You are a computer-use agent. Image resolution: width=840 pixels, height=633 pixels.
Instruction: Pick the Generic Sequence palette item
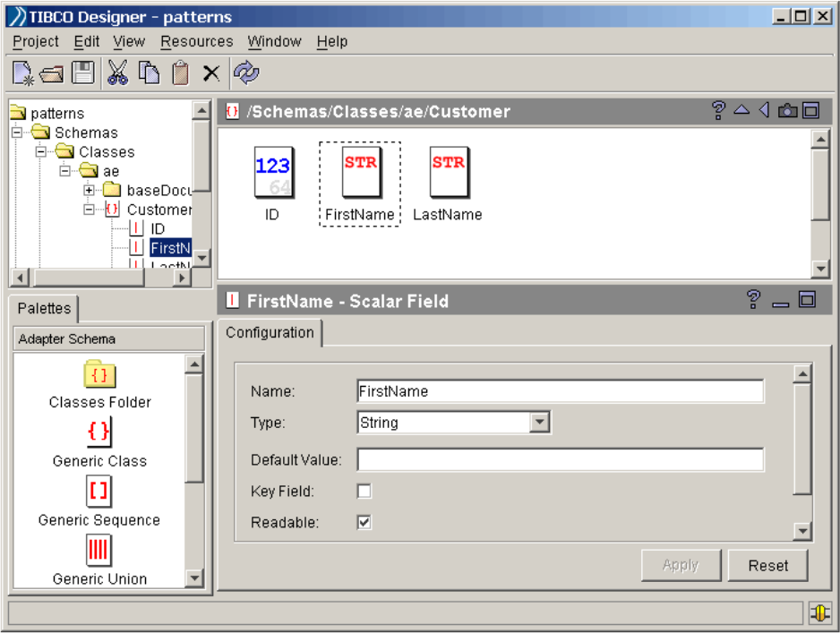[x=99, y=501]
